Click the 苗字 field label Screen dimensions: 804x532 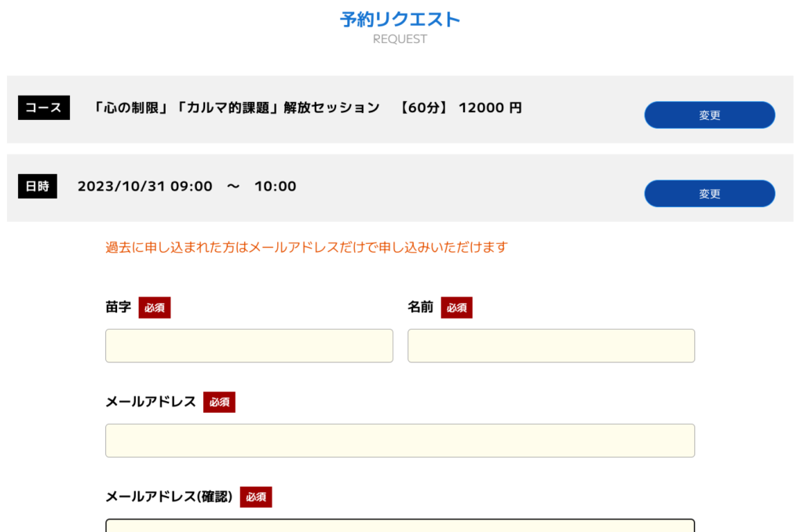coord(119,308)
